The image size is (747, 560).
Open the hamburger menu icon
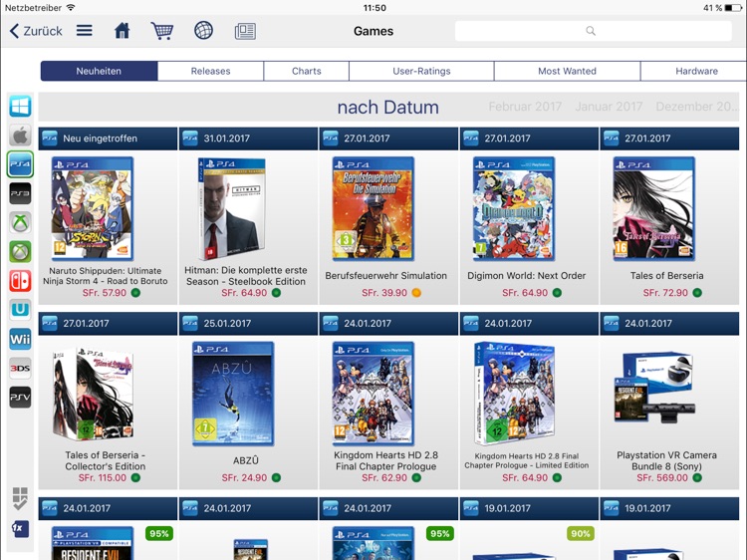[x=85, y=31]
